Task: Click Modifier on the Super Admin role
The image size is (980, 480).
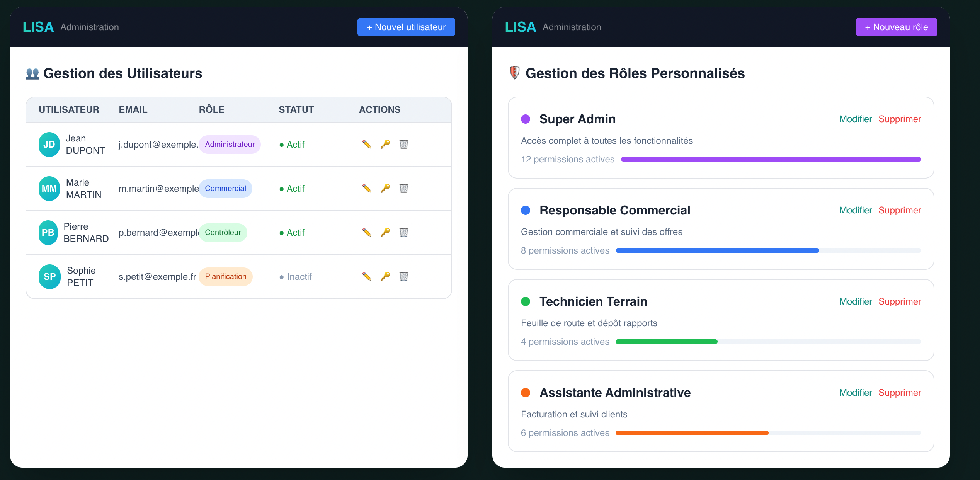Action: [855, 119]
